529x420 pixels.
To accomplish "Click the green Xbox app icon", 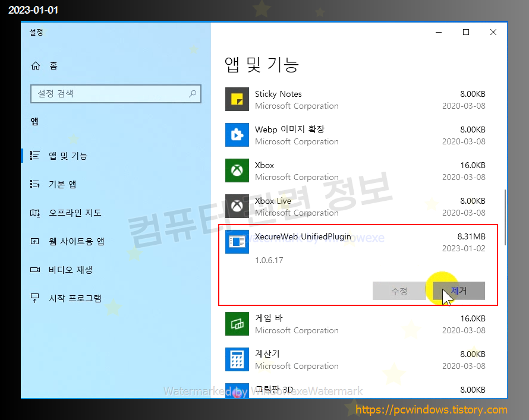I will click(237, 170).
